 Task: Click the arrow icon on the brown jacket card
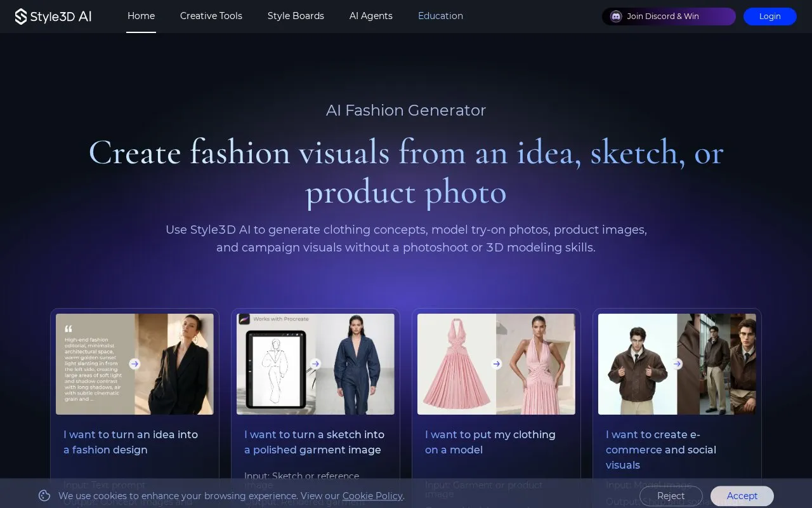678,364
